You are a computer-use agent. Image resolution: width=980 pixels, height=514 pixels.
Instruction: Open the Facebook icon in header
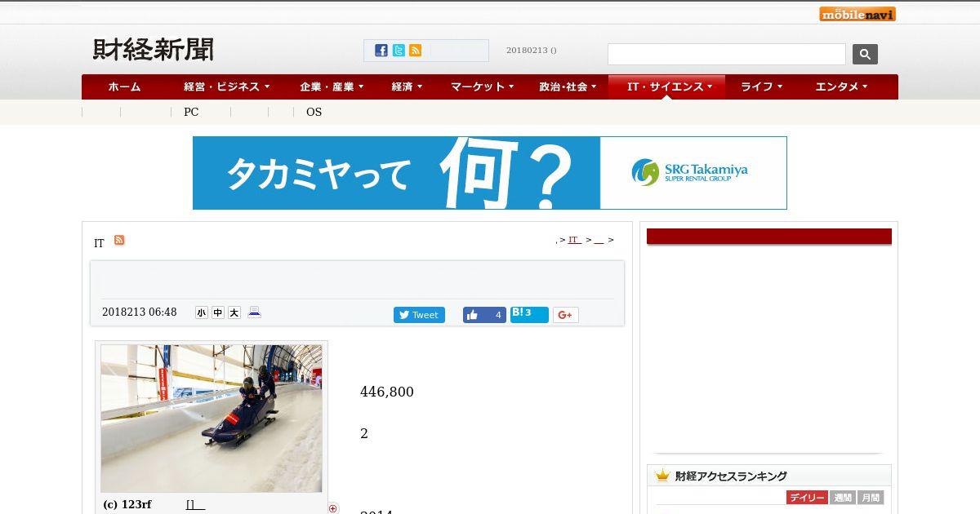[x=381, y=51]
